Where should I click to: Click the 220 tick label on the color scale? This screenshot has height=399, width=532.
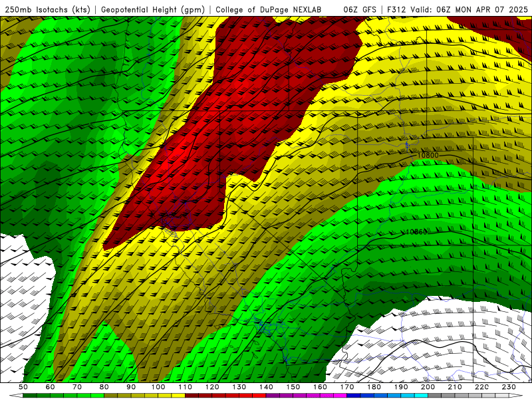click(x=482, y=387)
